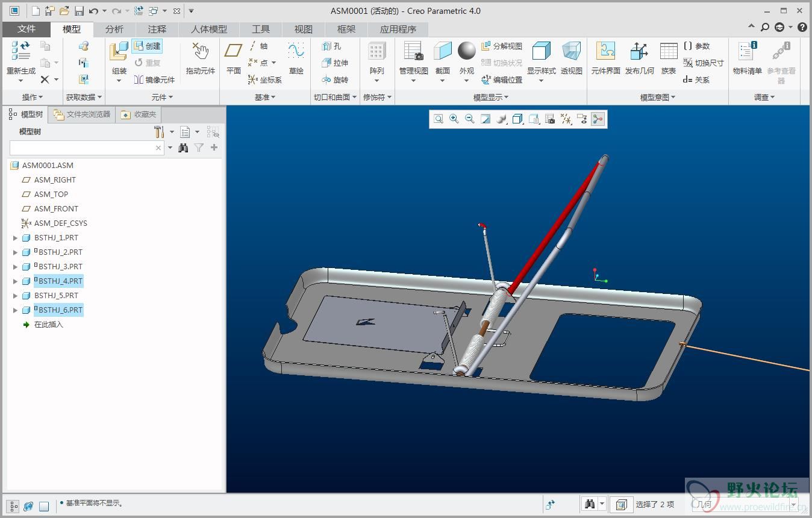
Task: Open the 基准 group dropdown
Action: point(265,97)
